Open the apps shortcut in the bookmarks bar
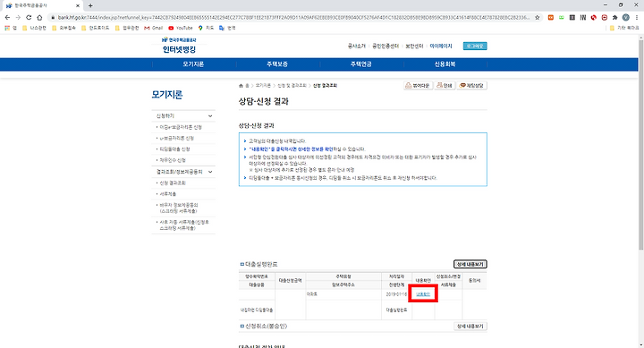The image size is (644, 348). (x=11, y=28)
